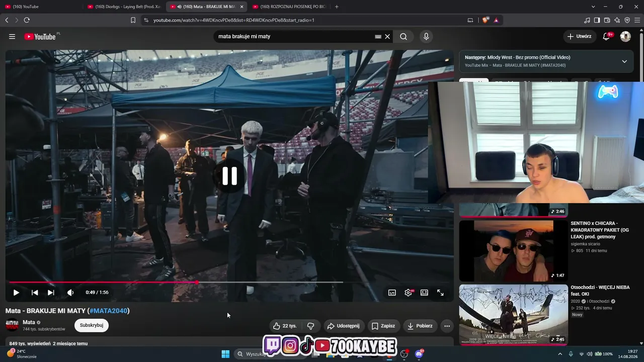Subscribe with the Subskrybuj button
The width and height of the screenshot is (644, 362).
92,325
